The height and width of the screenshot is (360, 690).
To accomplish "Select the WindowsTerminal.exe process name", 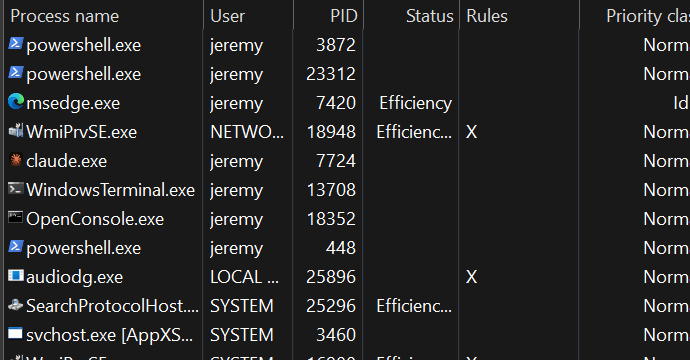I will pos(110,190).
